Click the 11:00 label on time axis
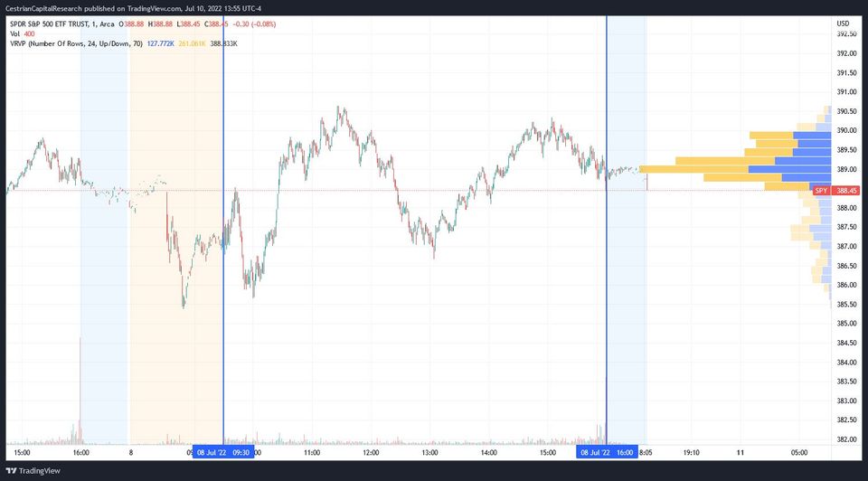Viewport: 868px width, 481px height. click(312, 452)
